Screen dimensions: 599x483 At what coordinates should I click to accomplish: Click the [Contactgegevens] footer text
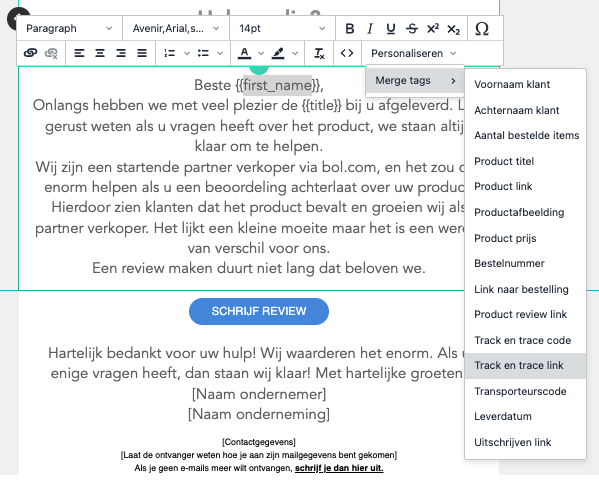259,442
